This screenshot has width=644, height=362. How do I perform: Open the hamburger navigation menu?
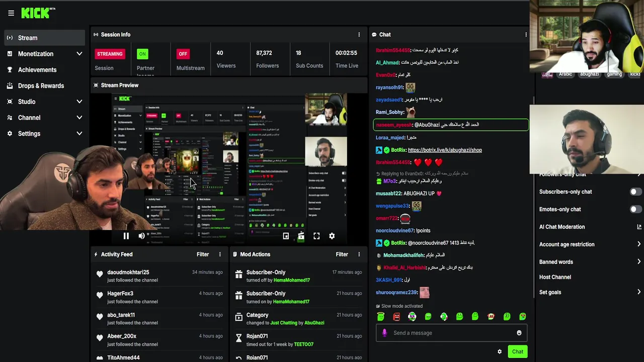point(11,13)
